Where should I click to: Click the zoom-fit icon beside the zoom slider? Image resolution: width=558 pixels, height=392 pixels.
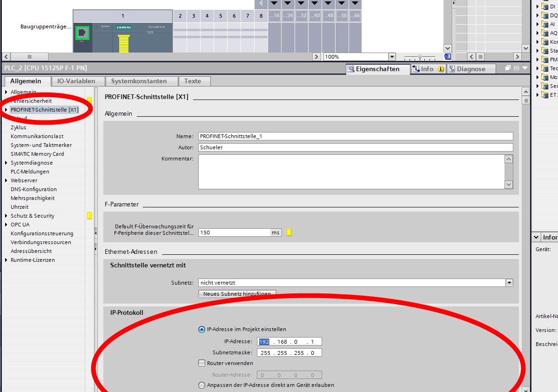[x=448, y=57]
